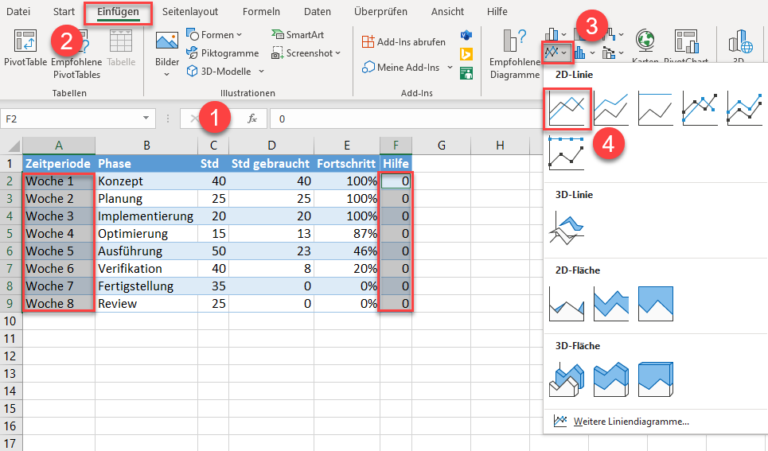
Task: Expand the Formen shapes dropdown
Action: tap(239, 35)
